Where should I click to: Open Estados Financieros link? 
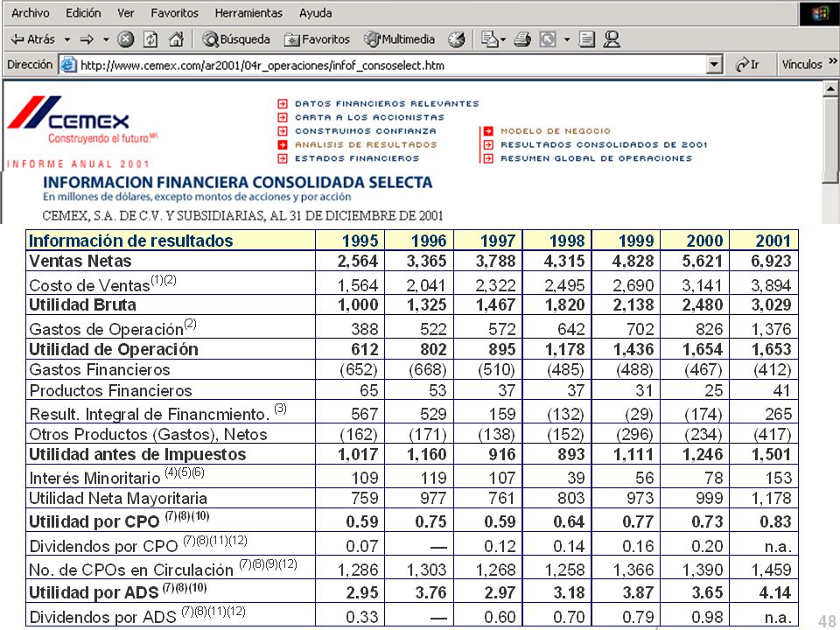click(357, 158)
